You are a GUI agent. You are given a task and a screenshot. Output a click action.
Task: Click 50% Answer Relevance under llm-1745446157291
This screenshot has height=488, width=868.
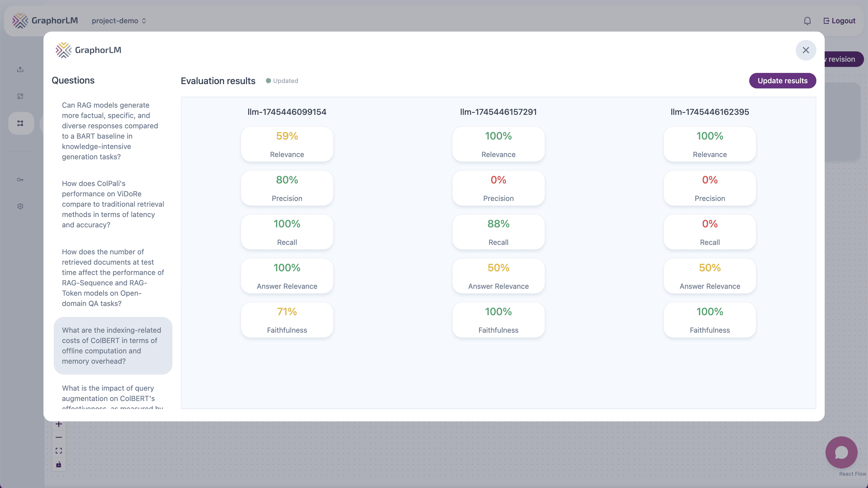tap(498, 276)
